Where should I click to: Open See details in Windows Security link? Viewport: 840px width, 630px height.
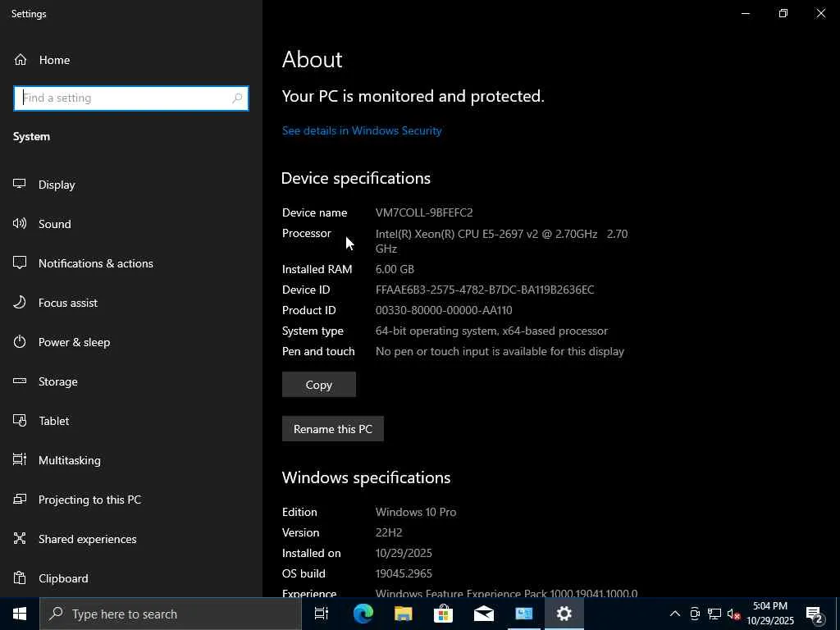[x=362, y=130]
